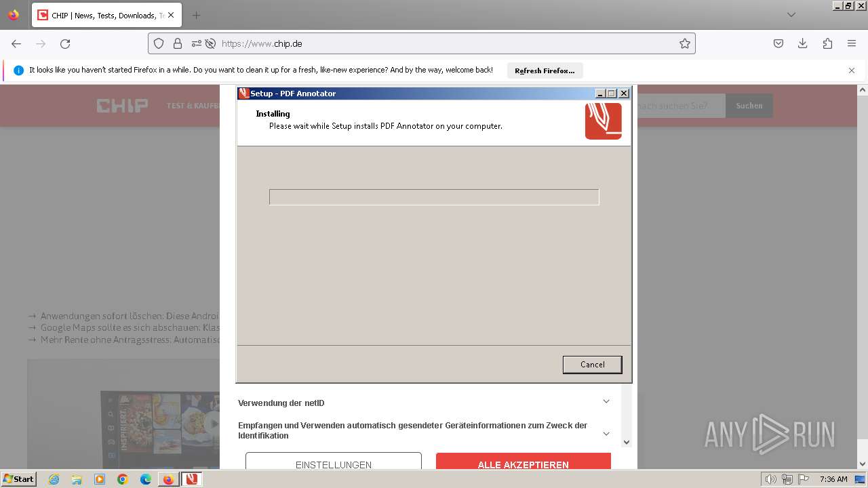Launch Microsoft Edge from taskbar

[x=146, y=479]
